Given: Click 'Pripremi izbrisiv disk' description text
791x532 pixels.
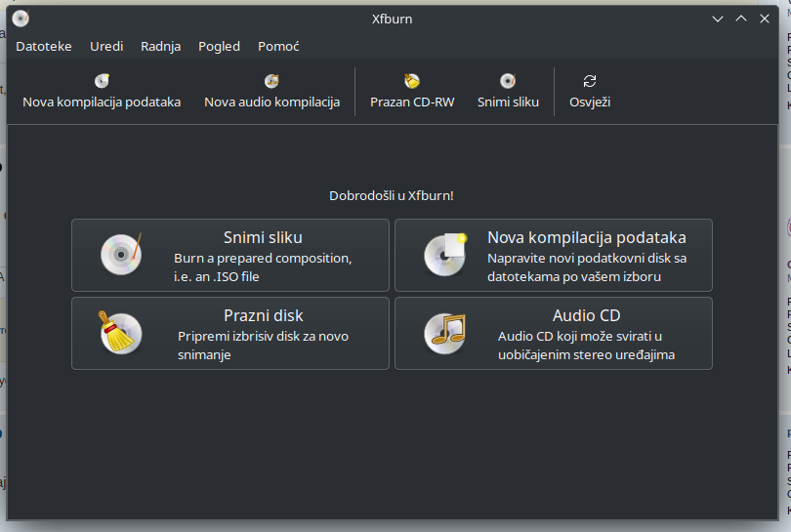Looking at the screenshot, I should [263, 346].
